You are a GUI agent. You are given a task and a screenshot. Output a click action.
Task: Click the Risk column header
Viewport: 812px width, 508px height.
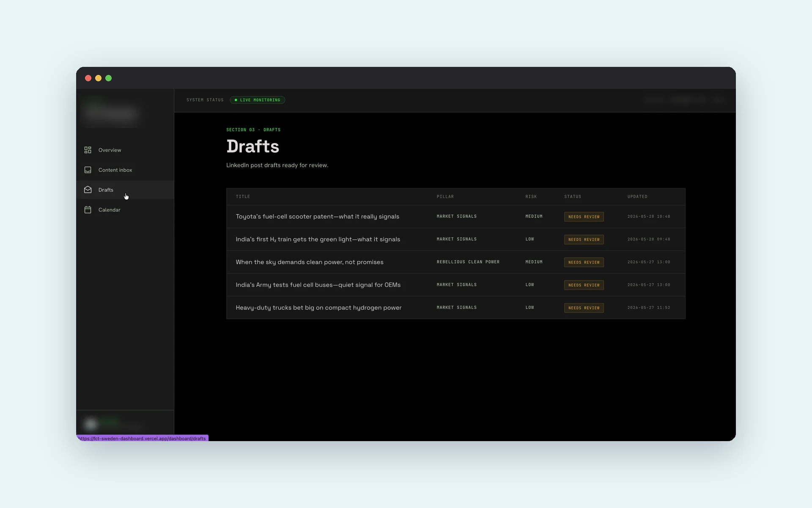(x=531, y=196)
